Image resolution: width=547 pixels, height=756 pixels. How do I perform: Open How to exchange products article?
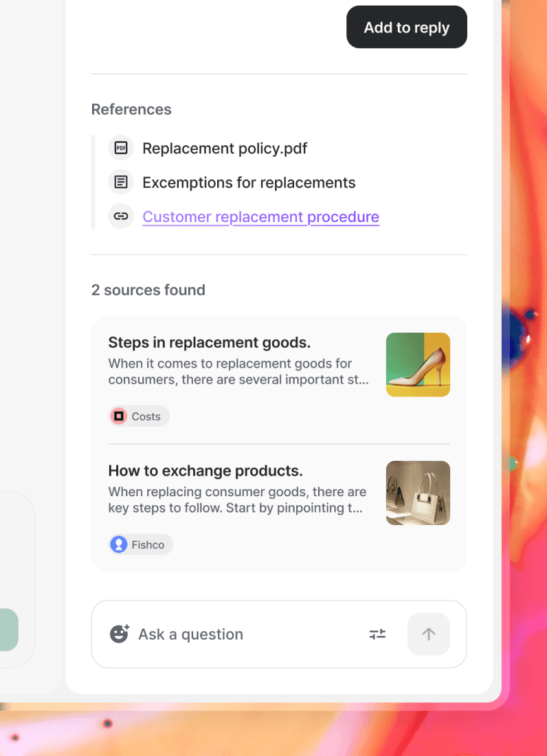pos(205,471)
